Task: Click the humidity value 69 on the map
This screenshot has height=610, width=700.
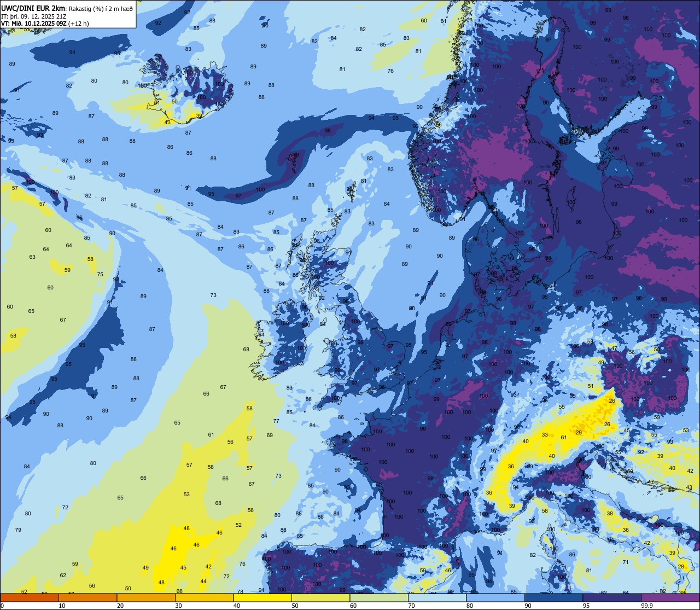Action: [270, 435]
